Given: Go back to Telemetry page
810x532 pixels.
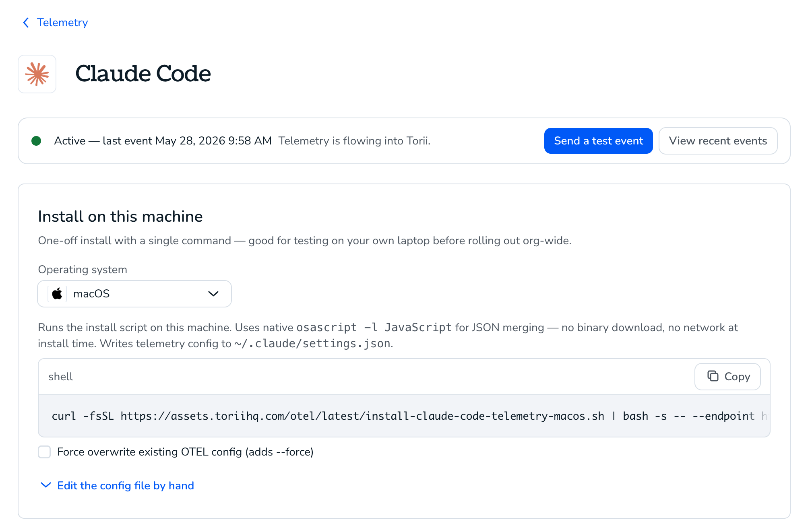Looking at the screenshot, I should (x=55, y=23).
